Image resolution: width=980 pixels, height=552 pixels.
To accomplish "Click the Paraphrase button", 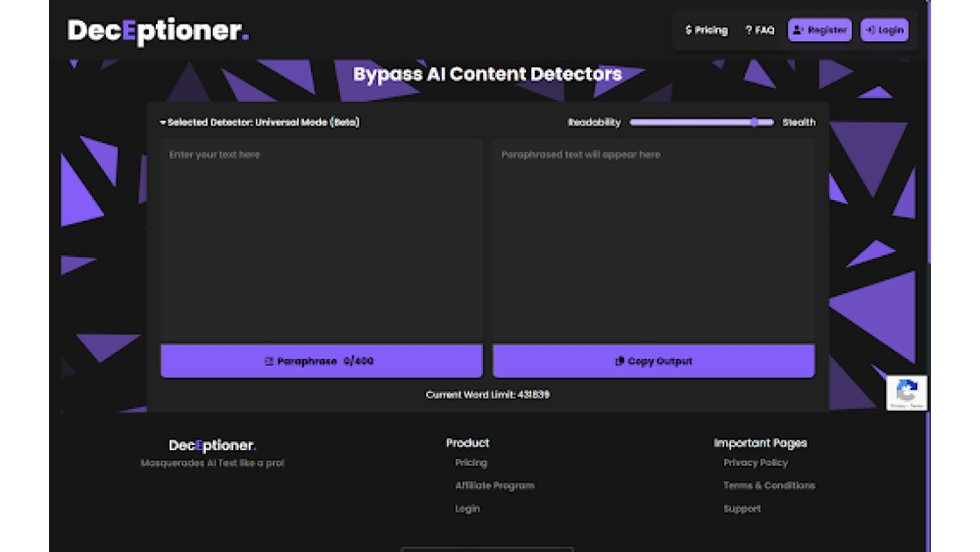I will coord(321,361).
